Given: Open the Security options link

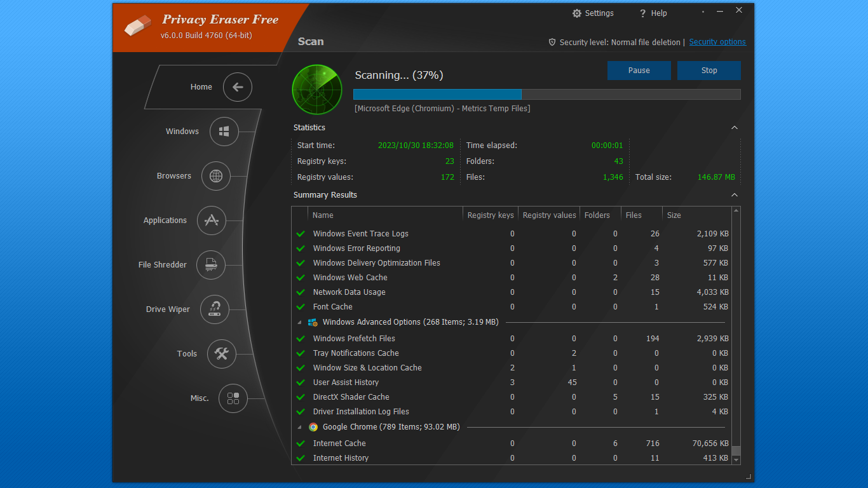Looking at the screenshot, I should (717, 42).
